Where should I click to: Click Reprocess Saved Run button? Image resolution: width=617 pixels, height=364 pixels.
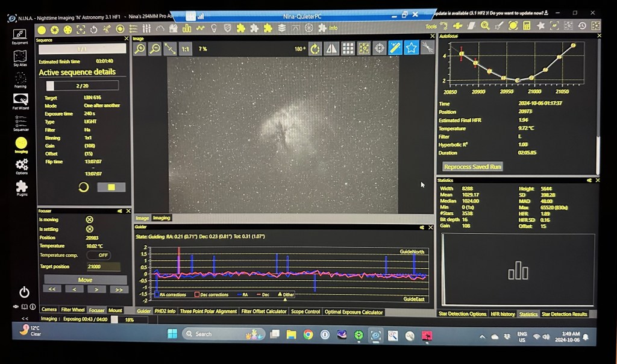pyautogui.click(x=472, y=166)
